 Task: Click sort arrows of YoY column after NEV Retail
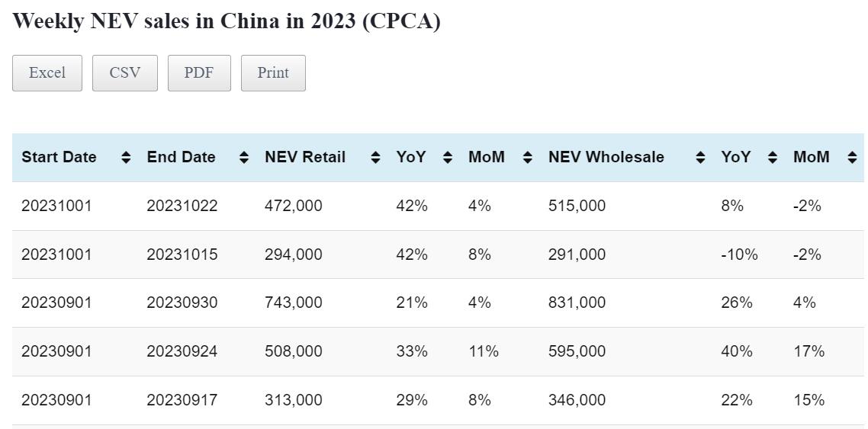[x=448, y=158]
